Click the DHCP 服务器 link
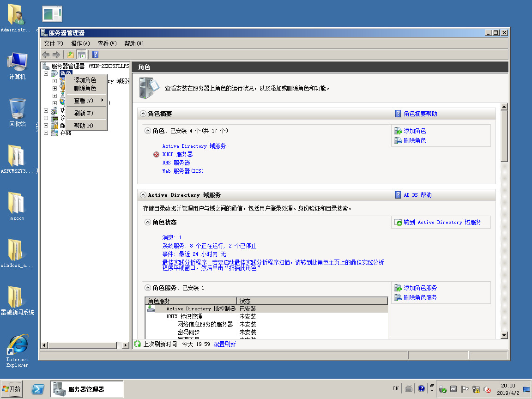 tap(177, 154)
